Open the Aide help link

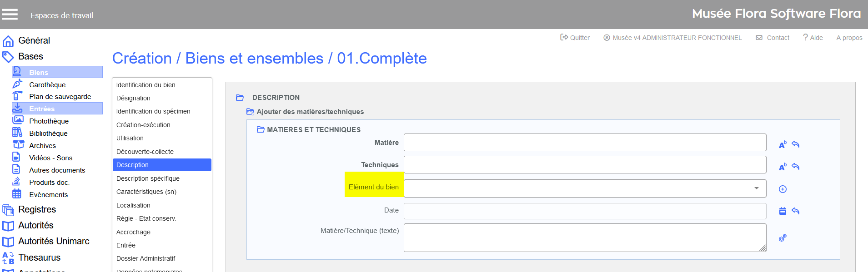point(813,38)
